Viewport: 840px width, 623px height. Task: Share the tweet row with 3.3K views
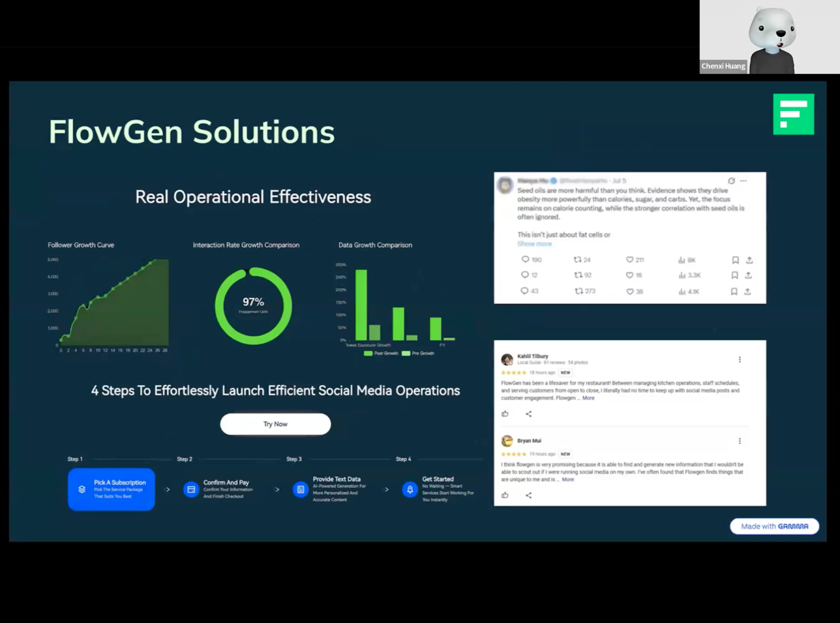(x=748, y=275)
